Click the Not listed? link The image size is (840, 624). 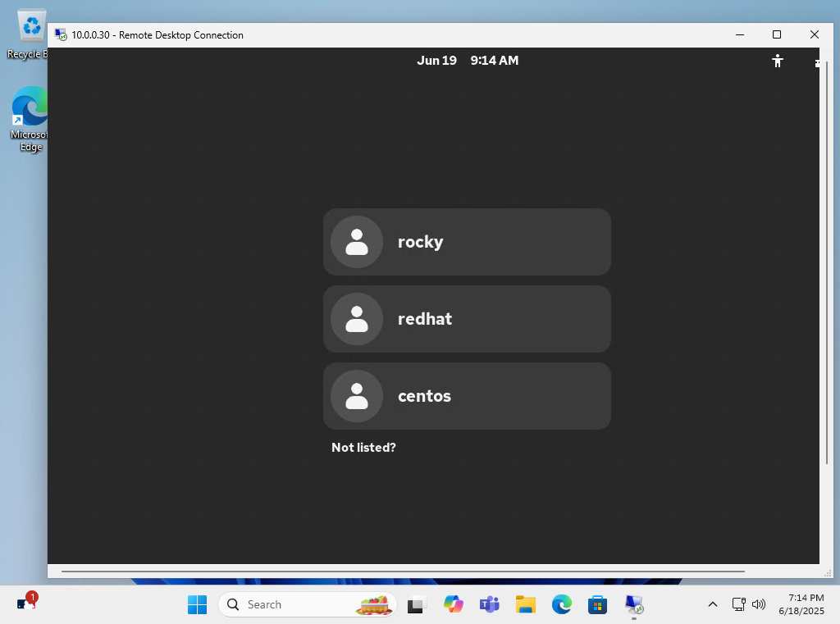point(363,447)
